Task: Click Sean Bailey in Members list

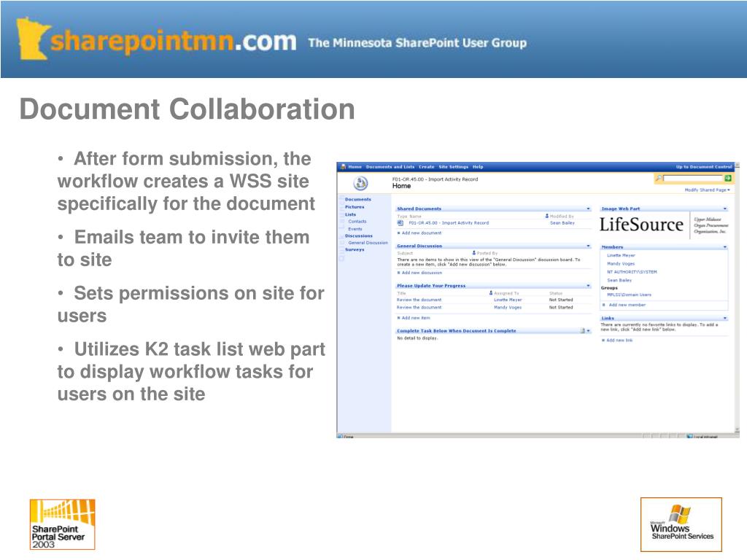Action: 619,281
